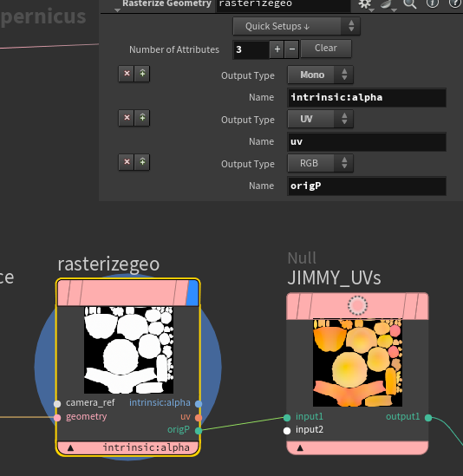The width and height of the screenshot is (463, 476).
Task: Select the JIMMY_UVs node thumbnail
Action: [x=357, y=362]
